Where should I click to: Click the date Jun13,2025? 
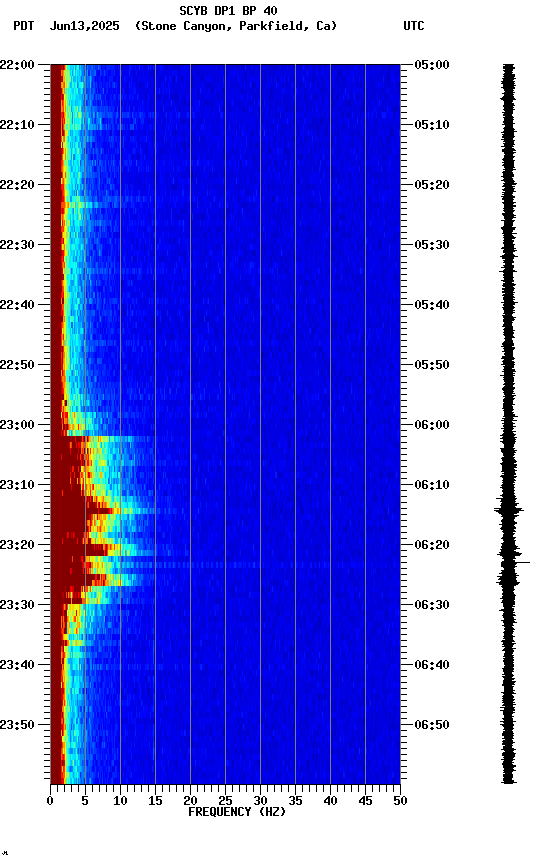point(84,26)
